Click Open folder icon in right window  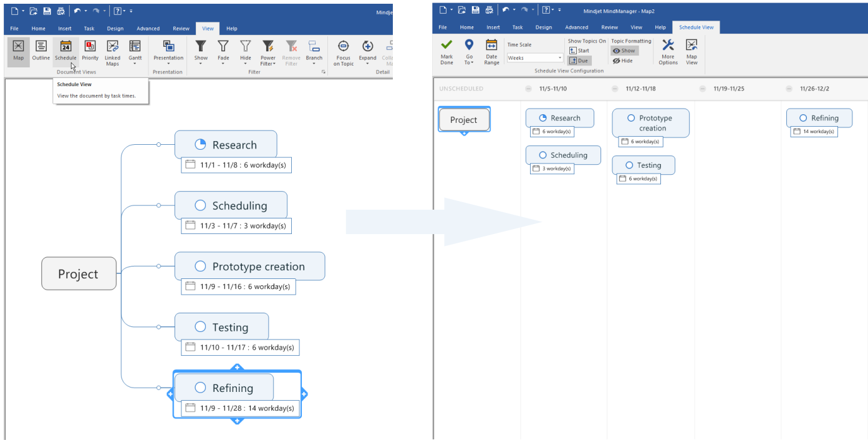(x=462, y=9)
